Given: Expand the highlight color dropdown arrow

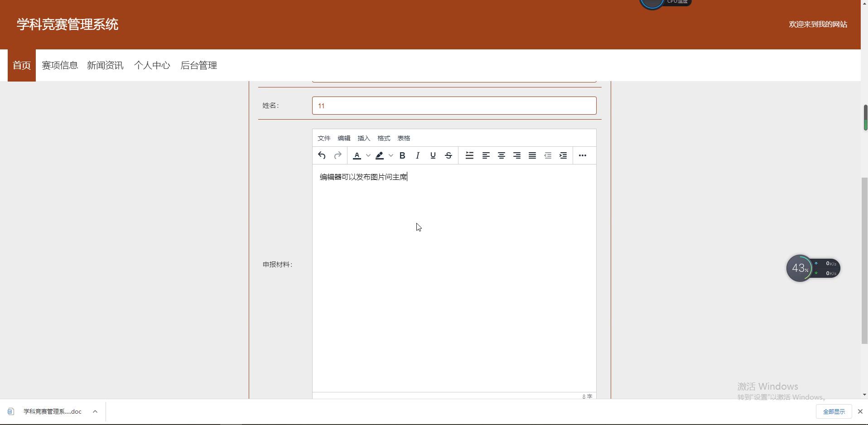Looking at the screenshot, I should (391, 155).
